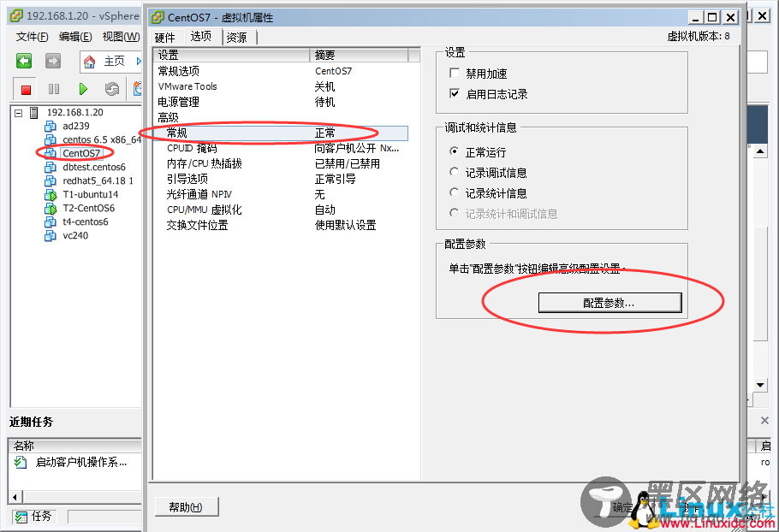
Task: Click the VM icon beside vc240
Action: (51, 236)
